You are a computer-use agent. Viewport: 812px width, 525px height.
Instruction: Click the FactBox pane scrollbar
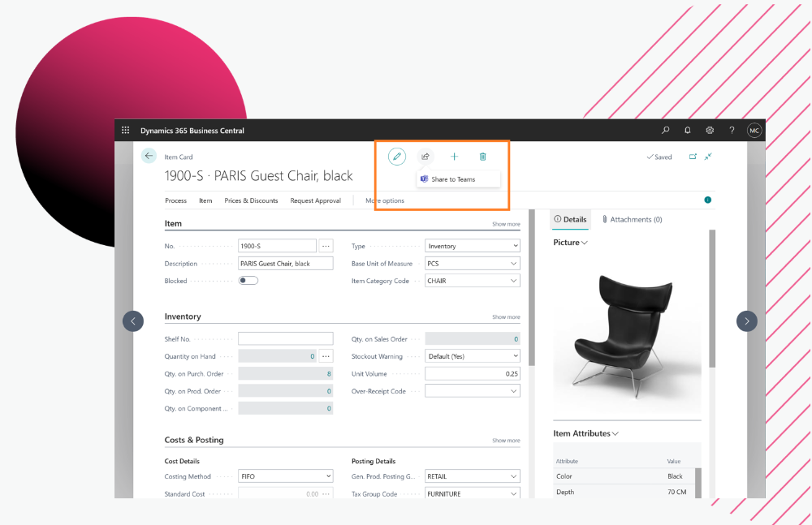click(712, 299)
